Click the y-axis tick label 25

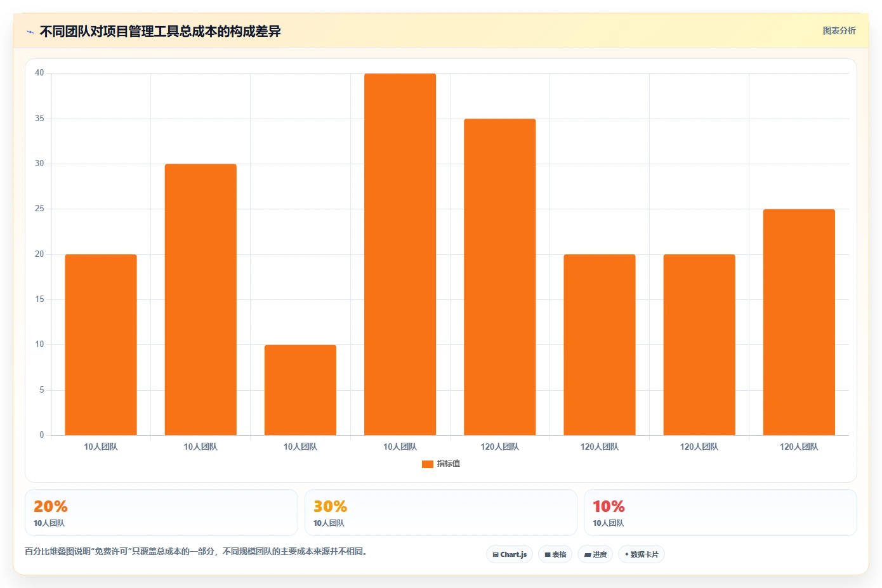[39, 209]
